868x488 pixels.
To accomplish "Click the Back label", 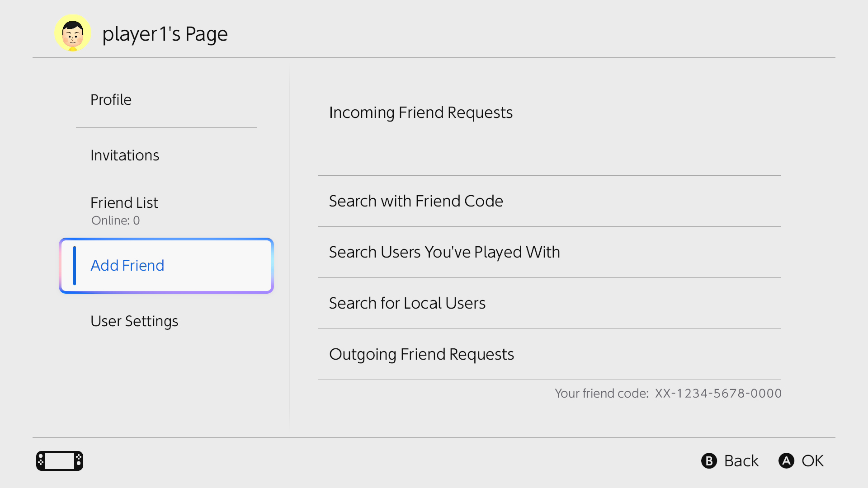I will (741, 461).
